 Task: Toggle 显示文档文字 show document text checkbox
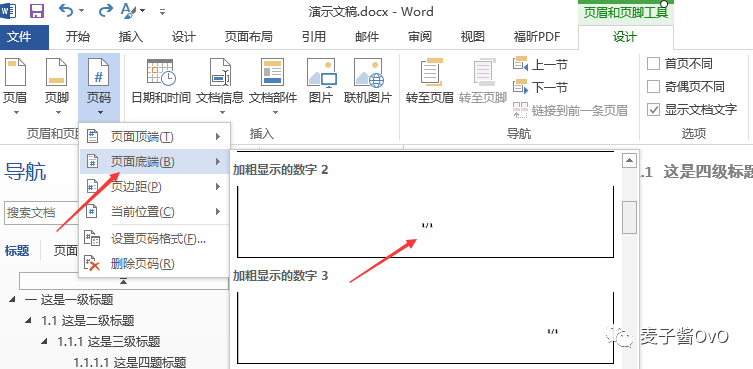pyautogui.click(x=654, y=110)
